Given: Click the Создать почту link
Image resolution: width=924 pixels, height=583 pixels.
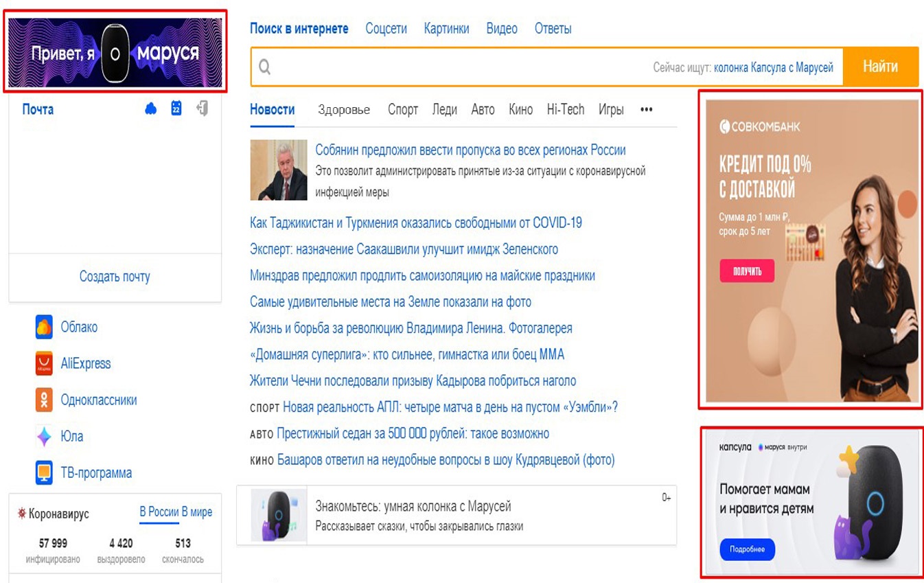Looking at the screenshot, I should pos(115,277).
